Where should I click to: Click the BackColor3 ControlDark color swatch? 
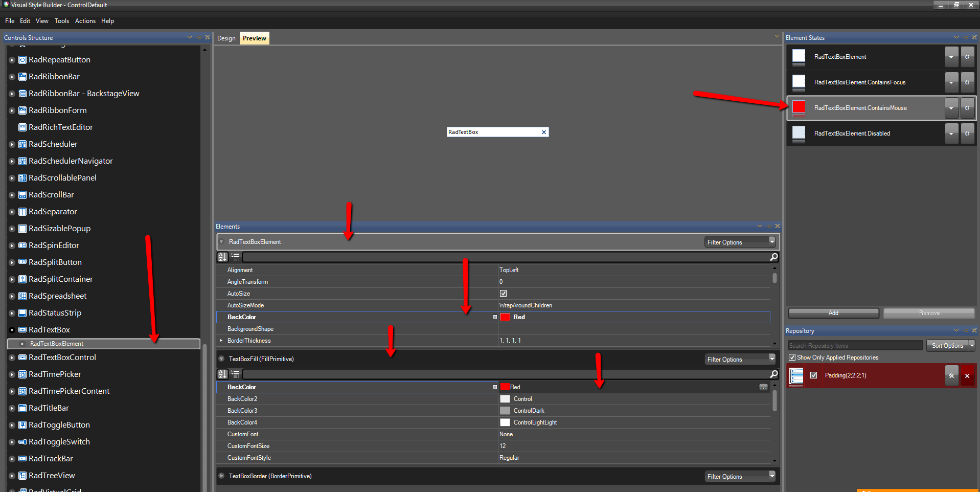click(505, 411)
